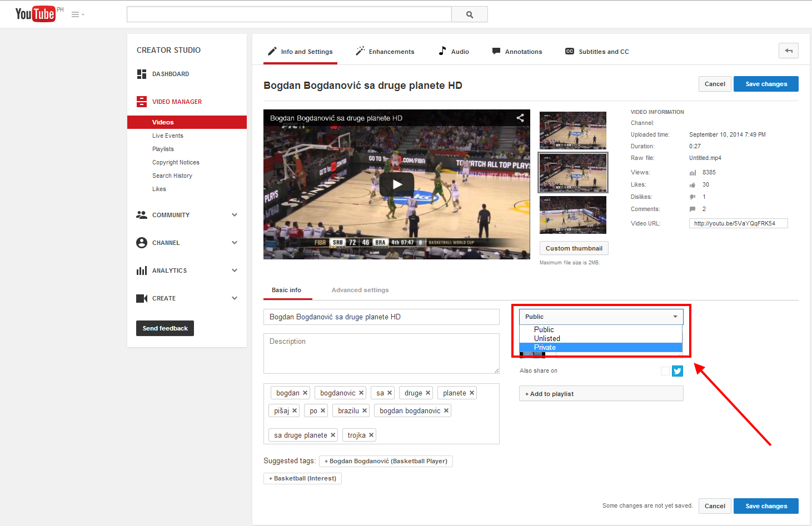Click the share icon on the video player
The image size is (812, 526).
coord(520,118)
